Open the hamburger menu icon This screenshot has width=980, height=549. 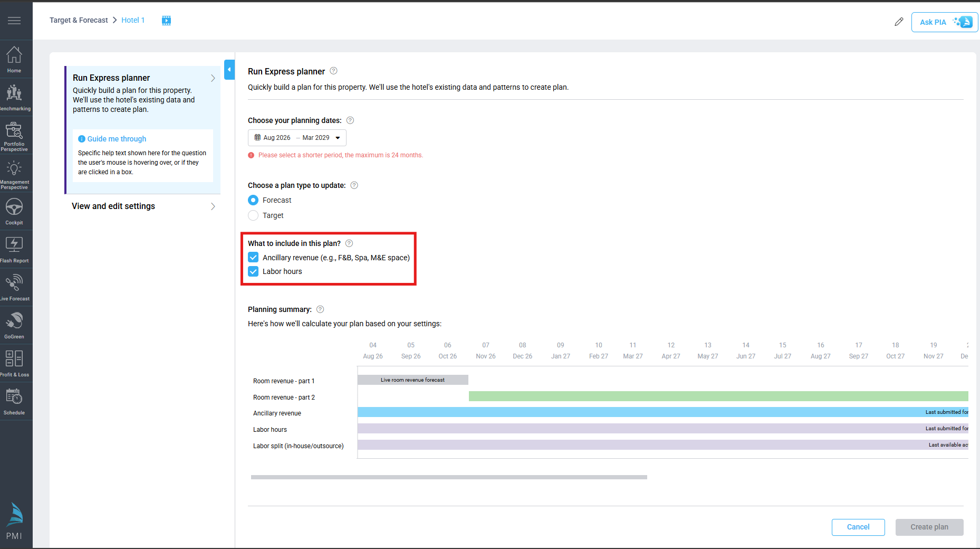pyautogui.click(x=14, y=21)
